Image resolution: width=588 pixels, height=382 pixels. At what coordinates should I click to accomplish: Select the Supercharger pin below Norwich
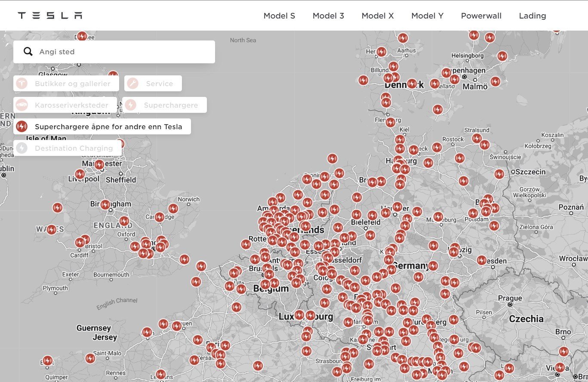click(x=173, y=209)
